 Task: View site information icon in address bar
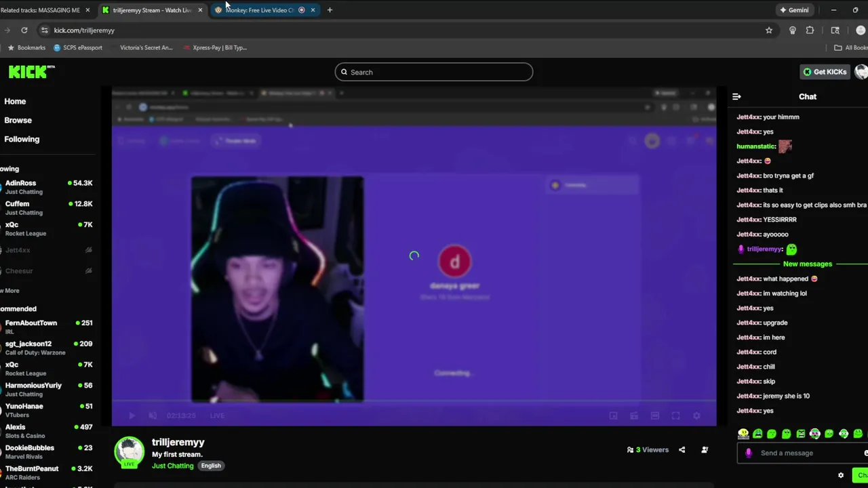coord(44,30)
